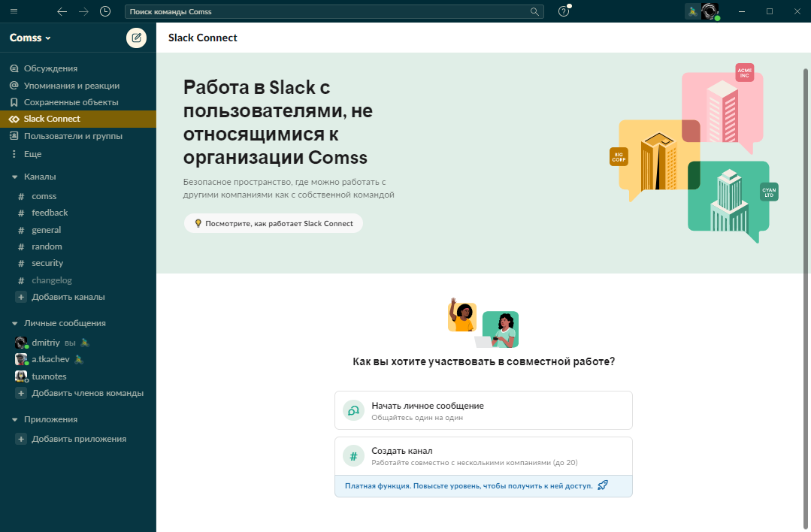Click the Slack Connect diamond icon
811x532 pixels.
point(14,119)
